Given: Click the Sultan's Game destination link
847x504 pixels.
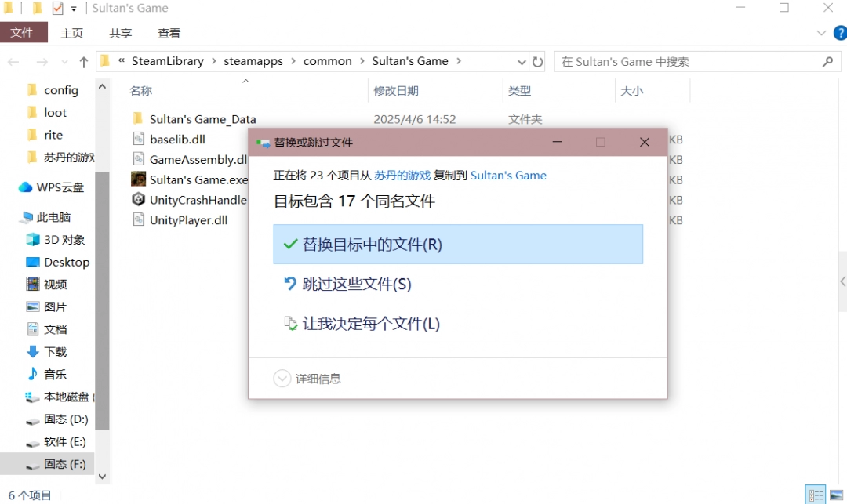Looking at the screenshot, I should (508, 176).
